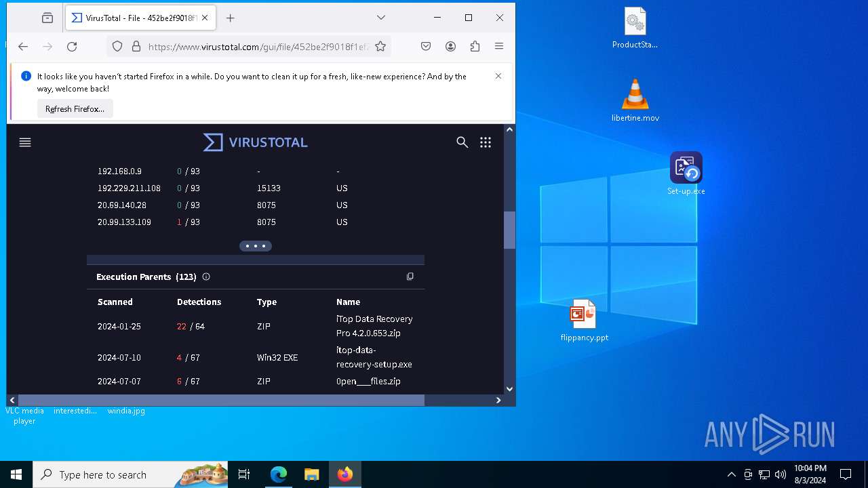This screenshot has width=868, height=488.
Task: Click the Win32 EXE type cell
Action: [x=277, y=358]
